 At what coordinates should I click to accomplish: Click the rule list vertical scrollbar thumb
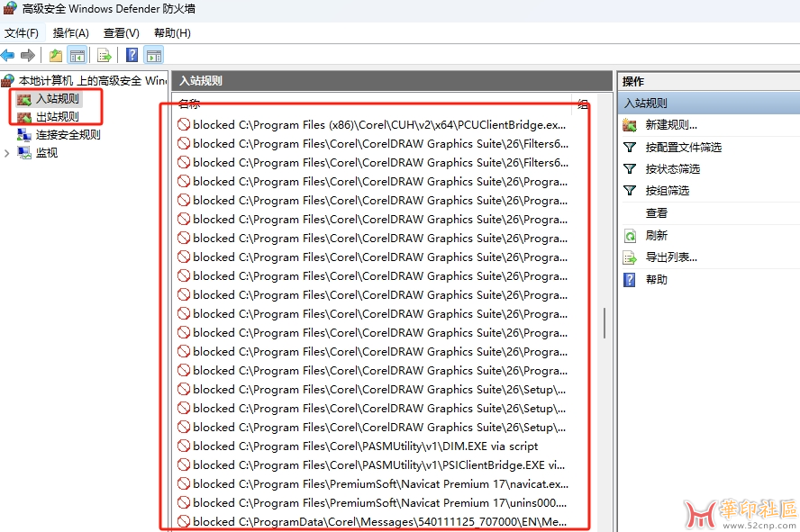tap(605, 323)
